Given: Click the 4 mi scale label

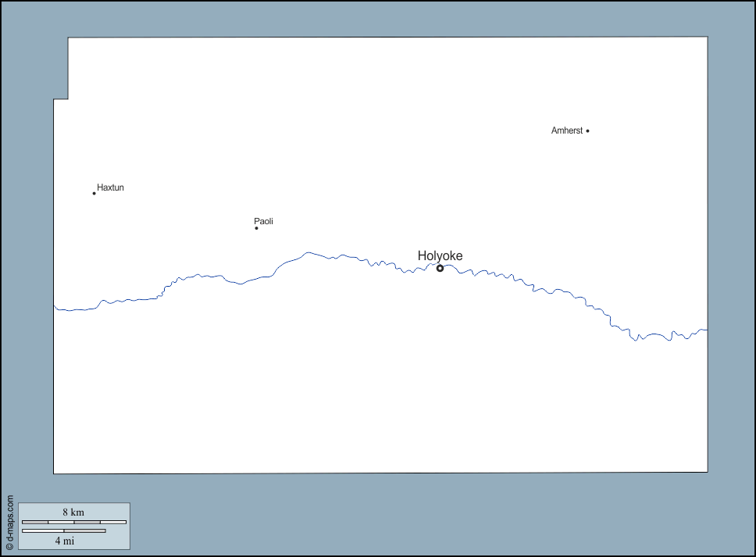Looking at the screenshot, I should click(64, 541).
